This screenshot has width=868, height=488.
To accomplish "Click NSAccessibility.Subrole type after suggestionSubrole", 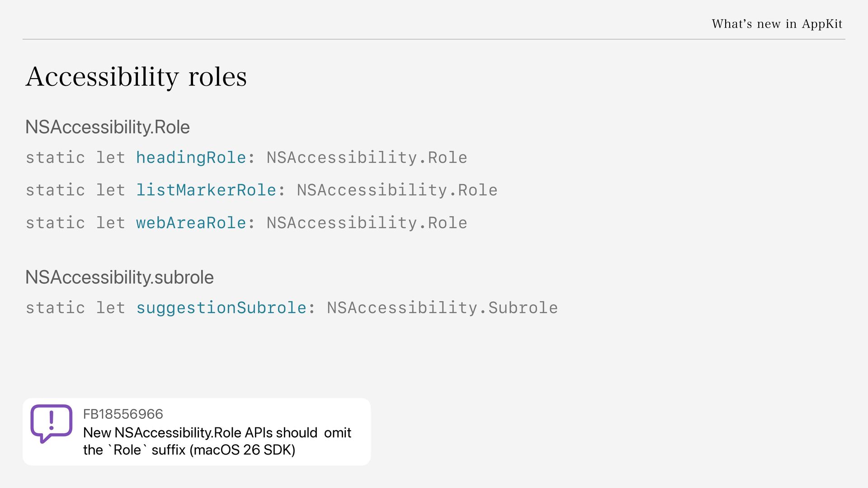I will (x=442, y=308).
